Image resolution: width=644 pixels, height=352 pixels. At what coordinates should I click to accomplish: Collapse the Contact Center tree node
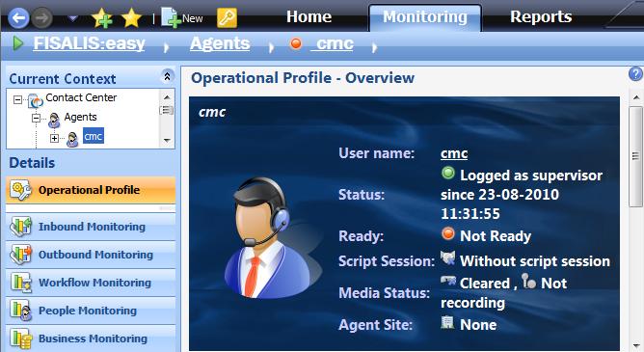(x=17, y=99)
